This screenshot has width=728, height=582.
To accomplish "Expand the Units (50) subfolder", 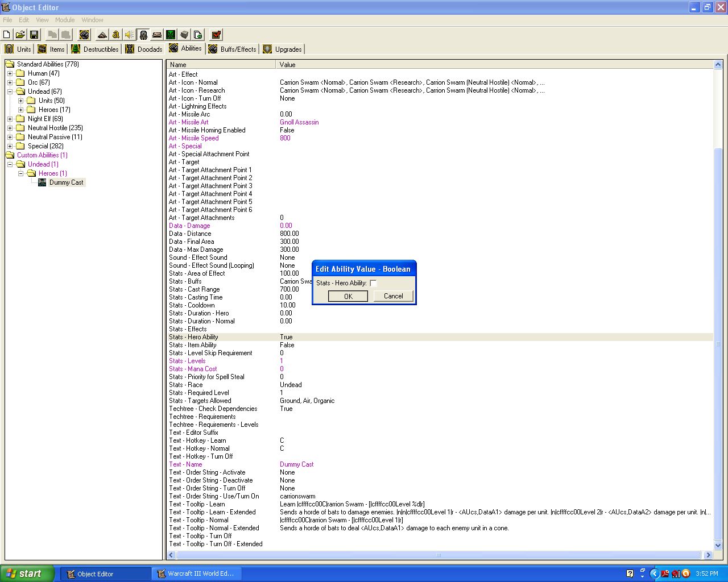I will tap(20, 101).
